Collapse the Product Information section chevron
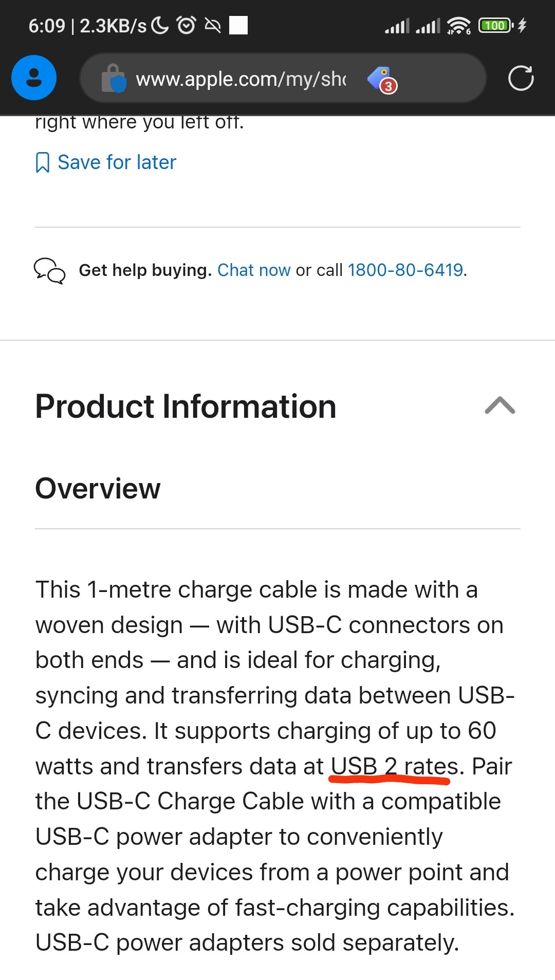555x980 pixels. (500, 405)
